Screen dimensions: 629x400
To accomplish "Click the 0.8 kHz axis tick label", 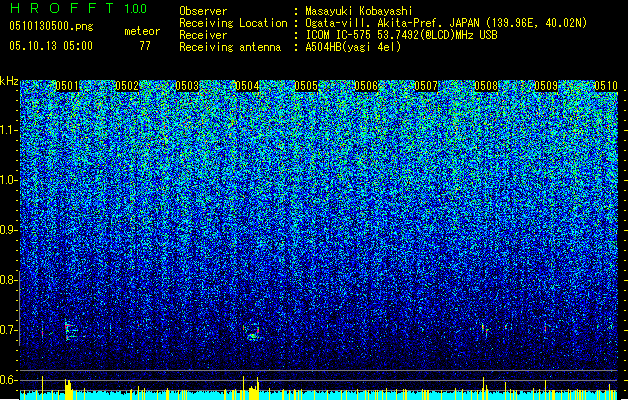I will [7, 280].
